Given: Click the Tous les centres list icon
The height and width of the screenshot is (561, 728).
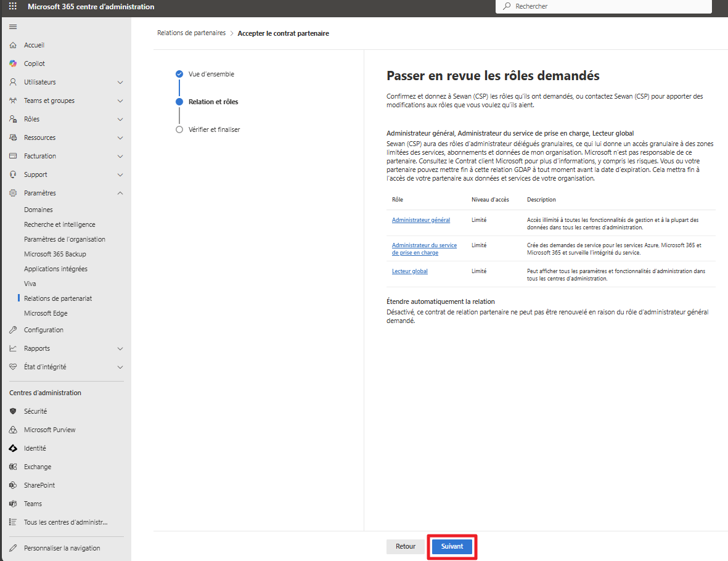Looking at the screenshot, I should coord(13,522).
